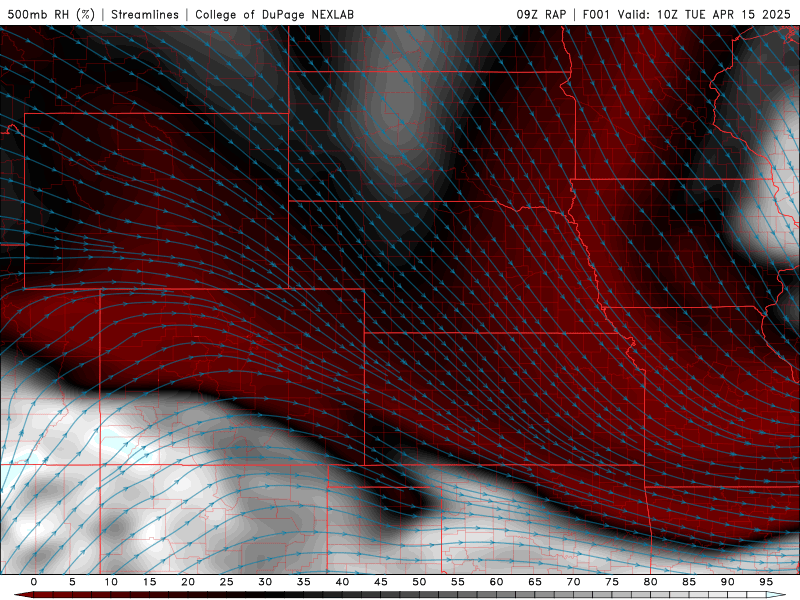800x600 pixels.
Task: Click the "25" value on color scale
Action: tap(227, 582)
